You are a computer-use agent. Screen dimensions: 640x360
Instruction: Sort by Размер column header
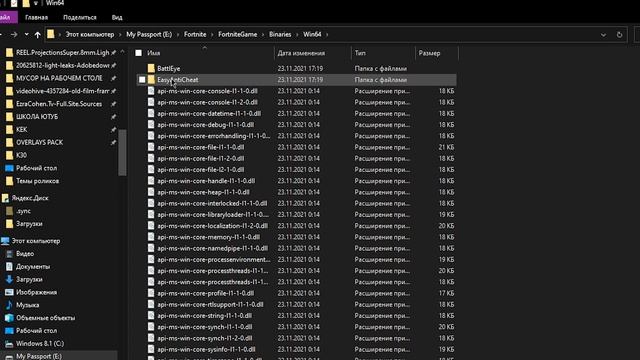pos(429,53)
